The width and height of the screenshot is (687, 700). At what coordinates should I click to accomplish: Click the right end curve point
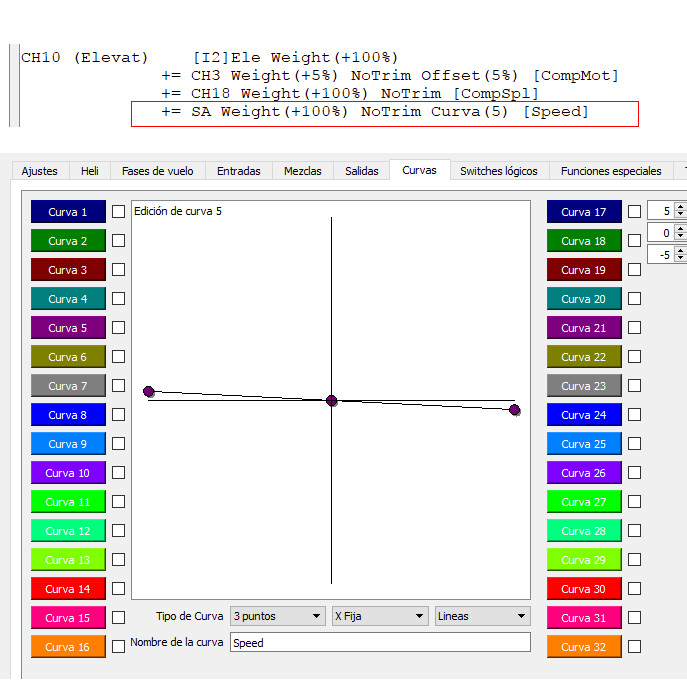pyautogui.click(x=515, y=409)
